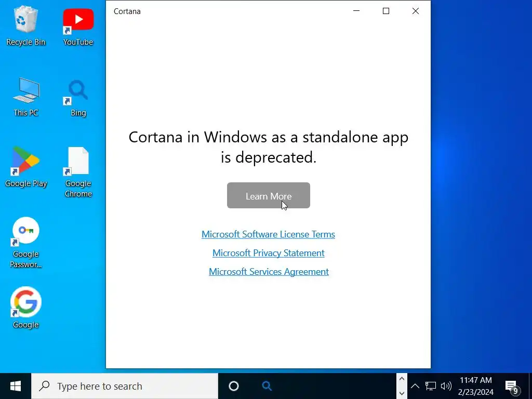Open Microsoft Services Agreement link
This screenshot has width=532, height=399.
click(x=269, y=271)
